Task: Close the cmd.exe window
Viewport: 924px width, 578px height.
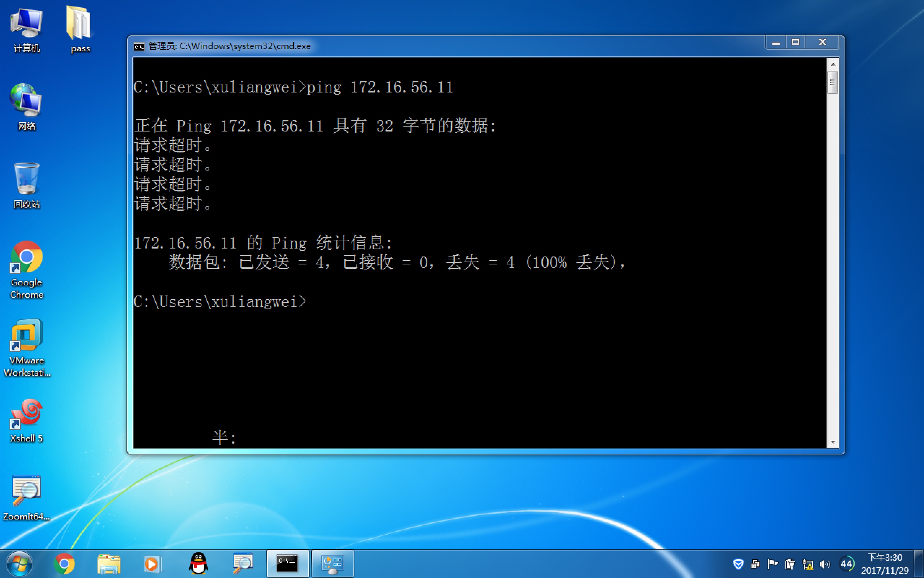Action: click(823, 42)
